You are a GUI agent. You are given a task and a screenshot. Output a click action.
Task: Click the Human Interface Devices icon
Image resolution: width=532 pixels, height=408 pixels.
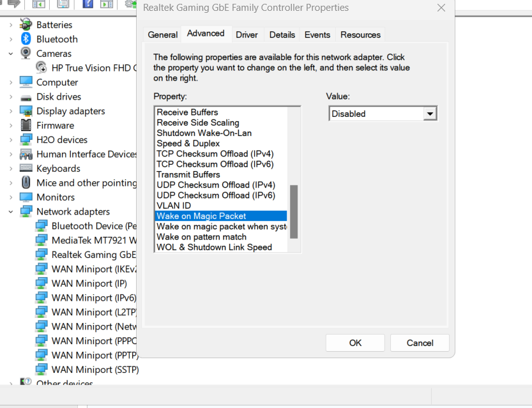pos(26,155)
